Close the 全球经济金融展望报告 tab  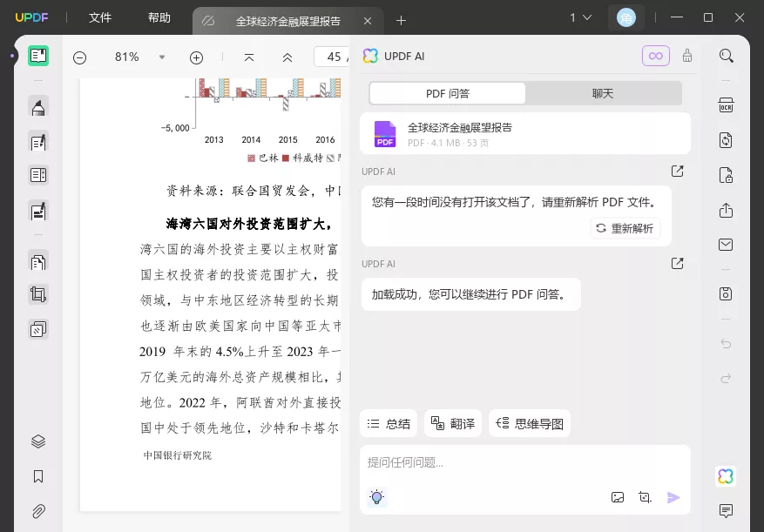pos(368,21)
